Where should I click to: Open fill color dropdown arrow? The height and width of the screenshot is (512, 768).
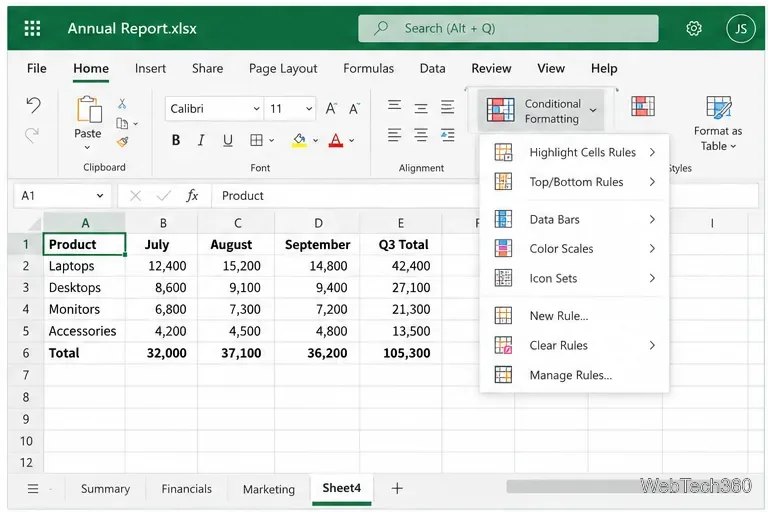coord(315,141)
